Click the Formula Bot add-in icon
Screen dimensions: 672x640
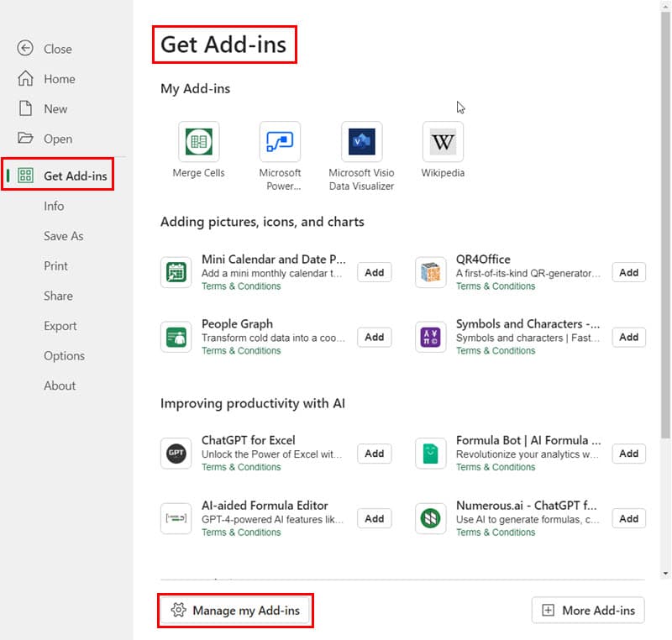click(x=430, y=454)
